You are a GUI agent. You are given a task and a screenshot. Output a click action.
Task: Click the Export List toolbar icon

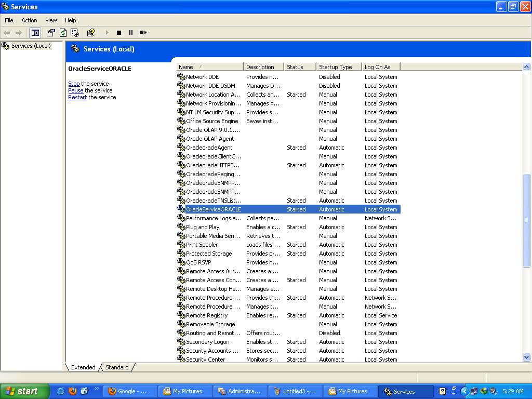click(x=75, y=33)
